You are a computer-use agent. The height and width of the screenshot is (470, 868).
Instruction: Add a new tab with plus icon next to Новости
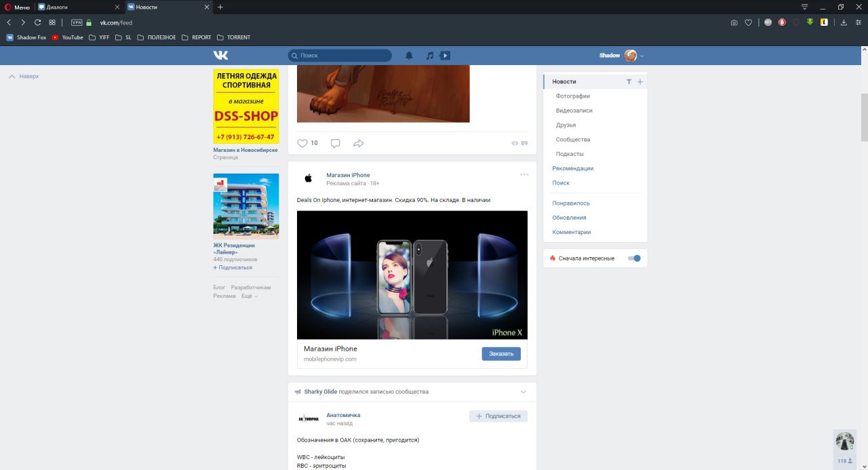pyautogui.click(x=640, y=81)
